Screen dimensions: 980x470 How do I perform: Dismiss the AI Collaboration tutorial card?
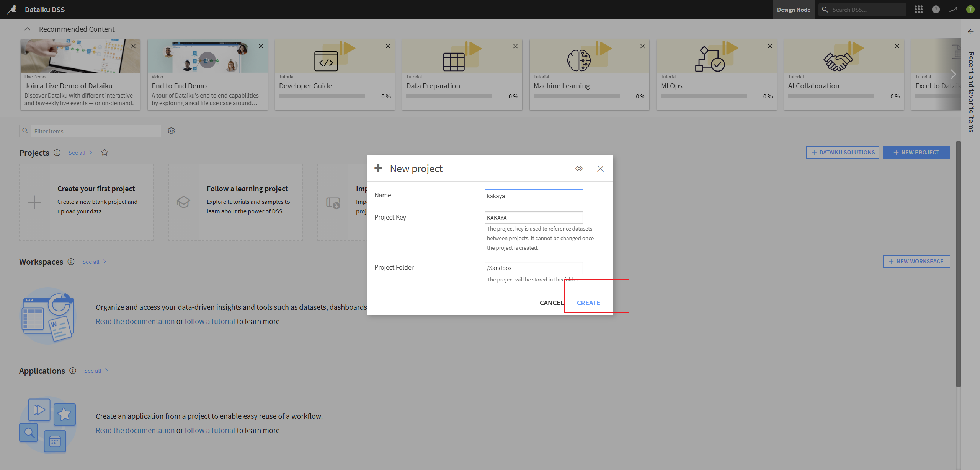(x=897, y=46)
